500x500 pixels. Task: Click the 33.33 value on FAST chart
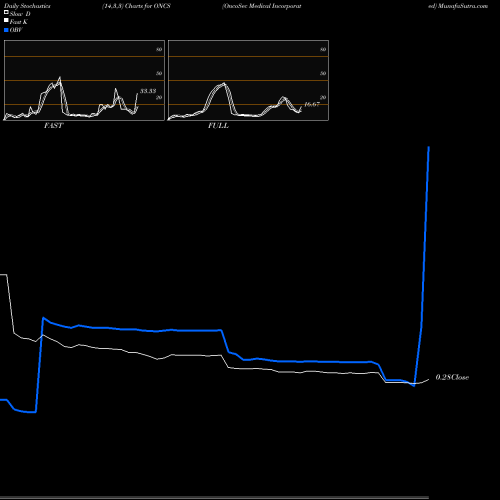tap(148, 91)
